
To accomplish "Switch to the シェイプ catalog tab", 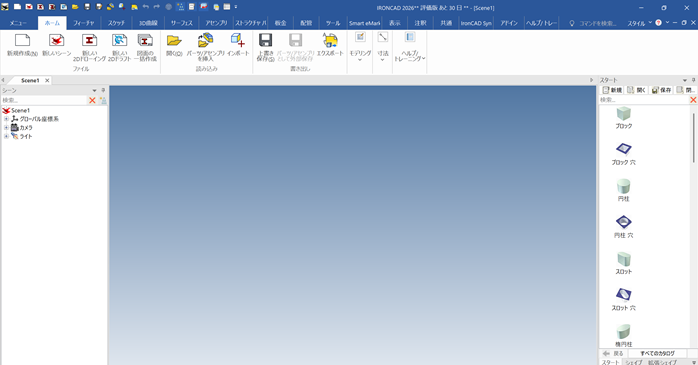I will [x=633, y=362].
